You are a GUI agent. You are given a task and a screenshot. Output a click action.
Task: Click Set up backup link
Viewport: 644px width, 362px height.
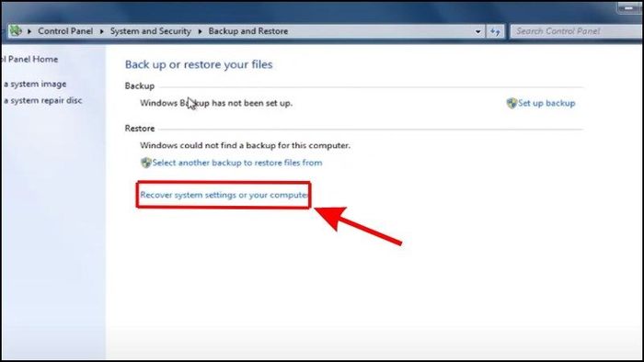coord(546,103)
